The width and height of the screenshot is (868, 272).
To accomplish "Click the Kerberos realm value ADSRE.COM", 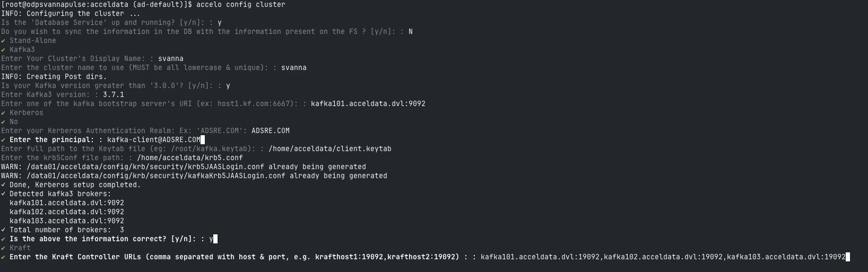I will (x=270, y=131).
